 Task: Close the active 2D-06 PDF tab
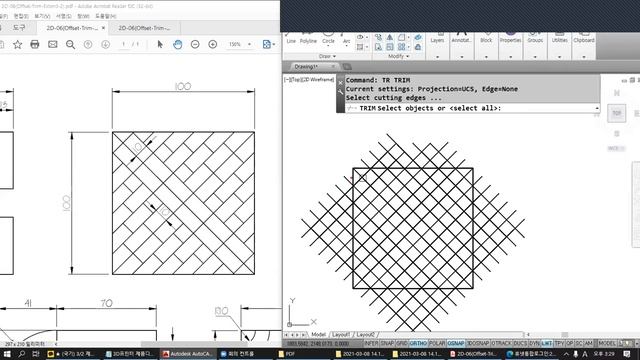click(x=103, y=28)
